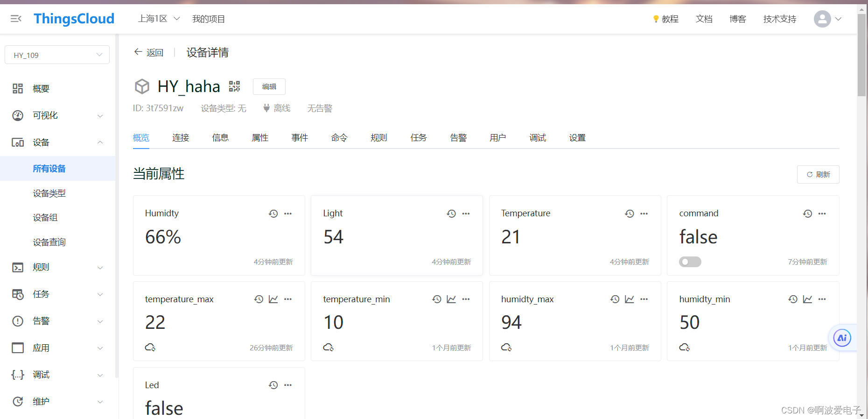
Task: Open the chart for temperature_min
Action: [x=451, y=299]
